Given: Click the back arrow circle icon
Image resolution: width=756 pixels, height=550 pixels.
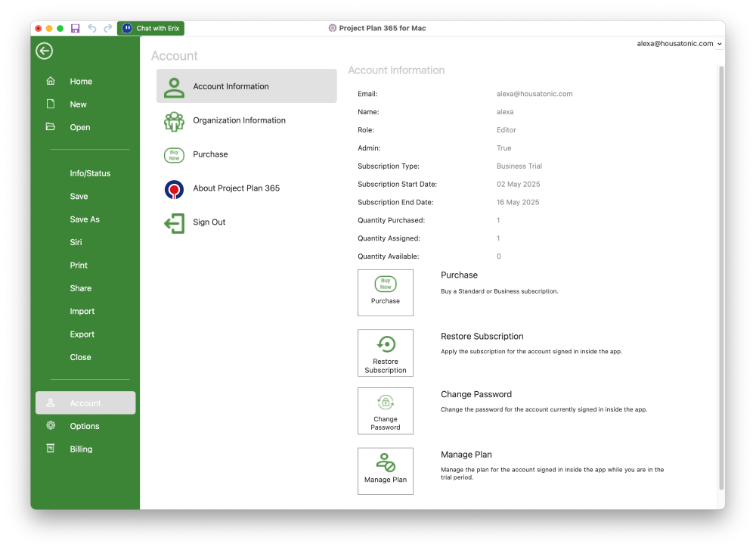Looking at the screenshot, I should (45, 51).
